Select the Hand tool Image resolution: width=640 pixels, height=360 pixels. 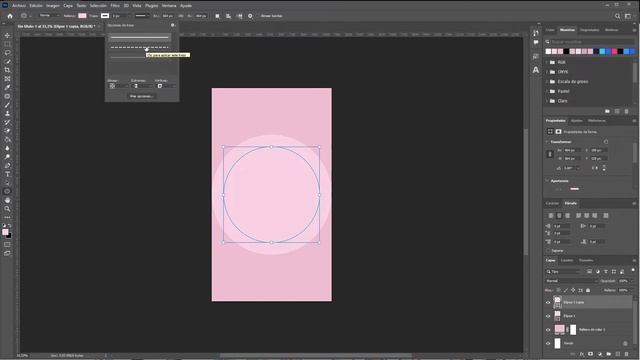(7, 200)
